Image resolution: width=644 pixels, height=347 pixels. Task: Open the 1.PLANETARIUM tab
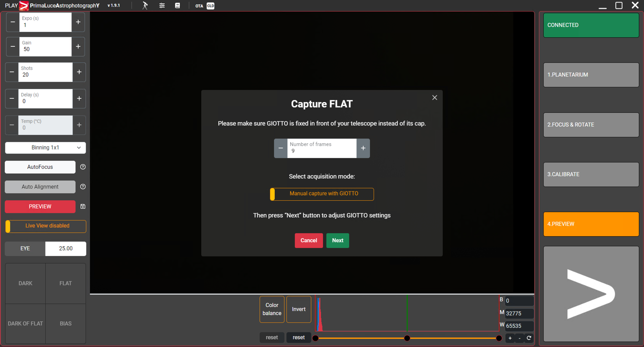[591, 75]
